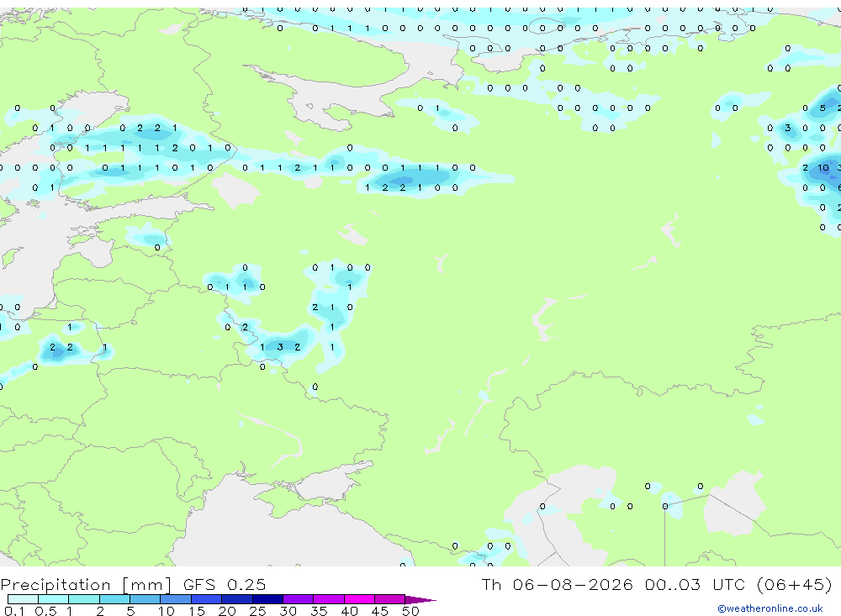Click the "GFS 0.25" model label

coord(225,584)
